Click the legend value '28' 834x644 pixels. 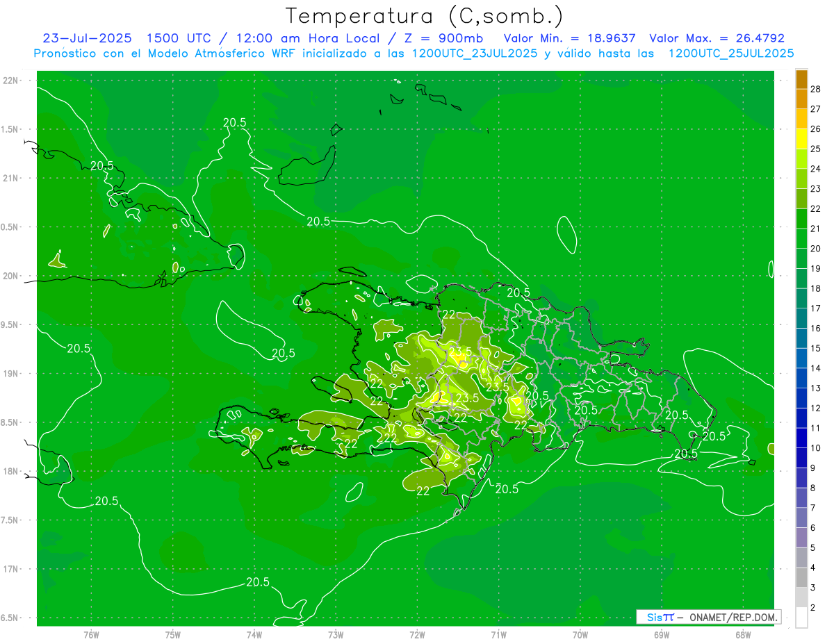coord(816,89)
